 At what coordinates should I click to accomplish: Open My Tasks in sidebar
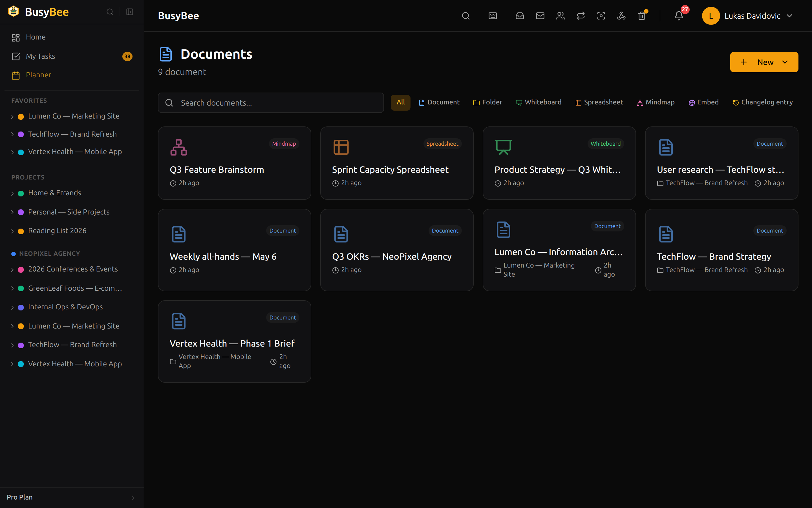72,56
